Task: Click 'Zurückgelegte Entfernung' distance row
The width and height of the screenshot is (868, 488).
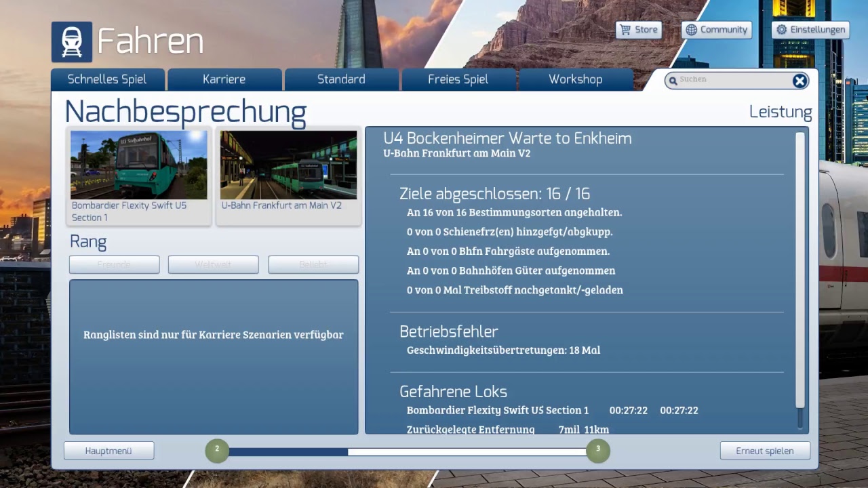Action: pos(508,429)
